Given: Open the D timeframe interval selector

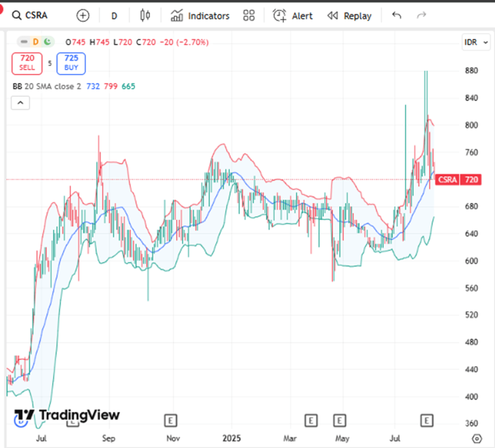Looking at the screenshot, I should click(x=114, y=16).
